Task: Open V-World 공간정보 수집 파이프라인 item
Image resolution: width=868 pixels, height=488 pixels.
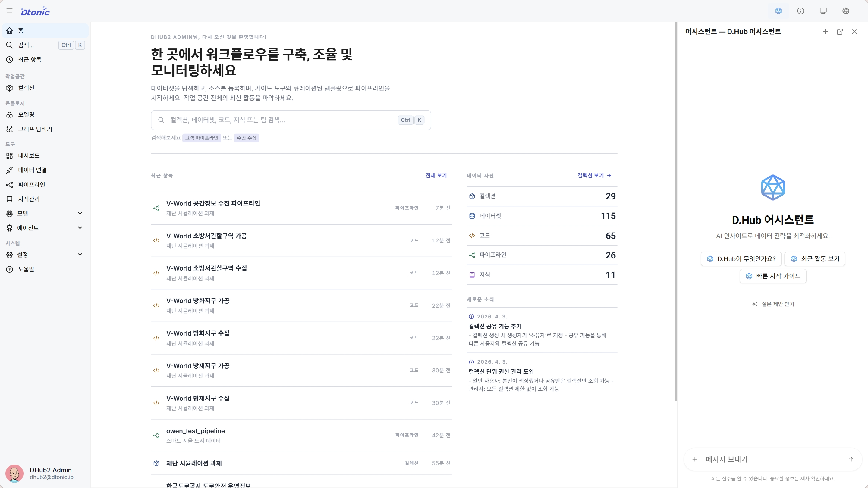Action: 301,208
